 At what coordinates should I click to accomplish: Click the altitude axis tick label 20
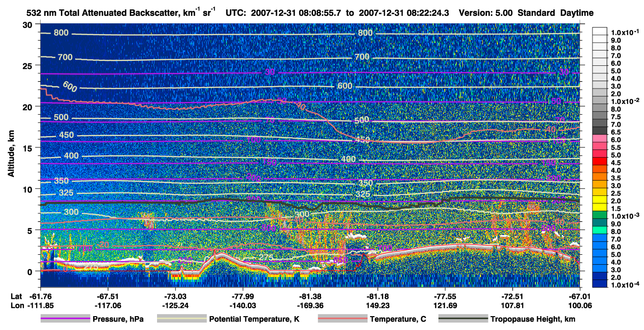click(28, 106)
